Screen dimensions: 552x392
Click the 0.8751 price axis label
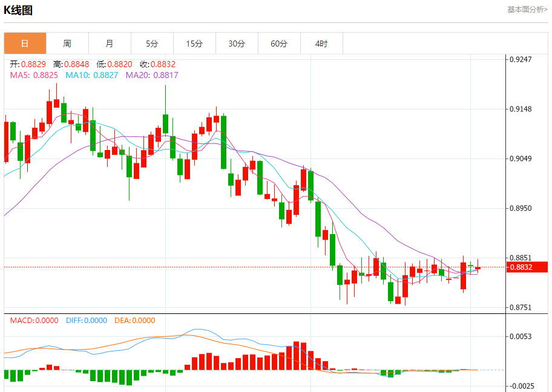tap(521, 307)
